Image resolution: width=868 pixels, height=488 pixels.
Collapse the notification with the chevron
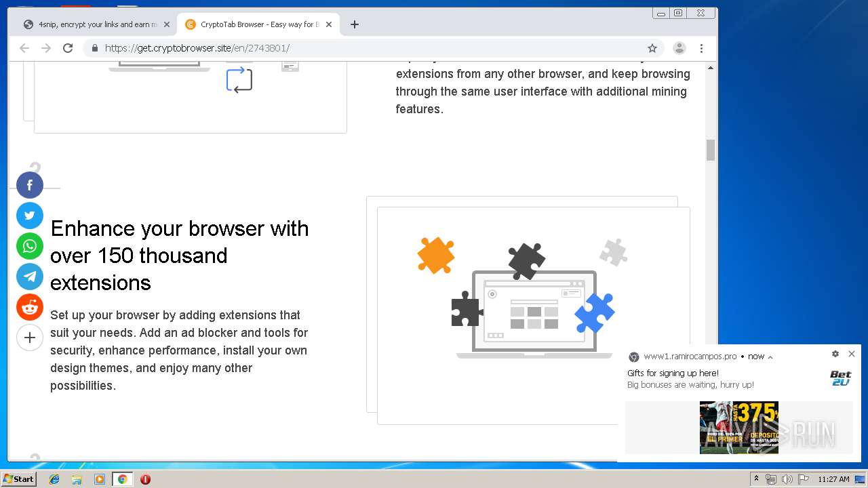tap(770, 357)
